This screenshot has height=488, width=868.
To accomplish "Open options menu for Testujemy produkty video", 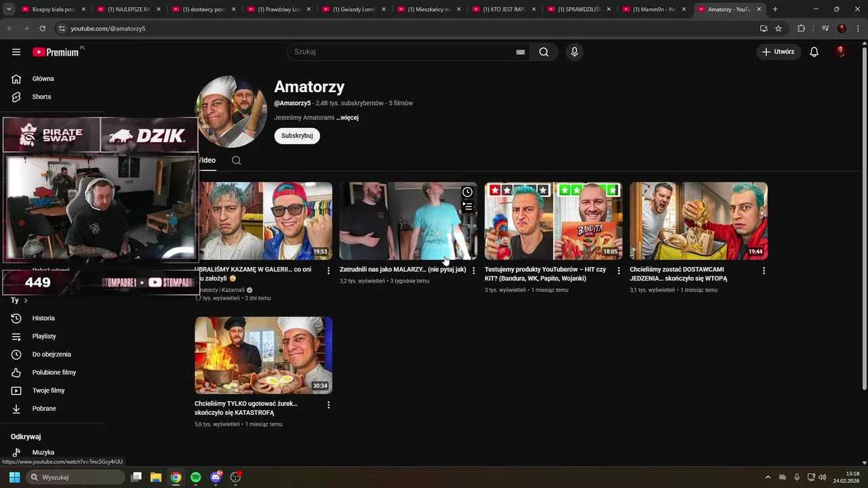I will pyautogui.click(x=618, y=270).
